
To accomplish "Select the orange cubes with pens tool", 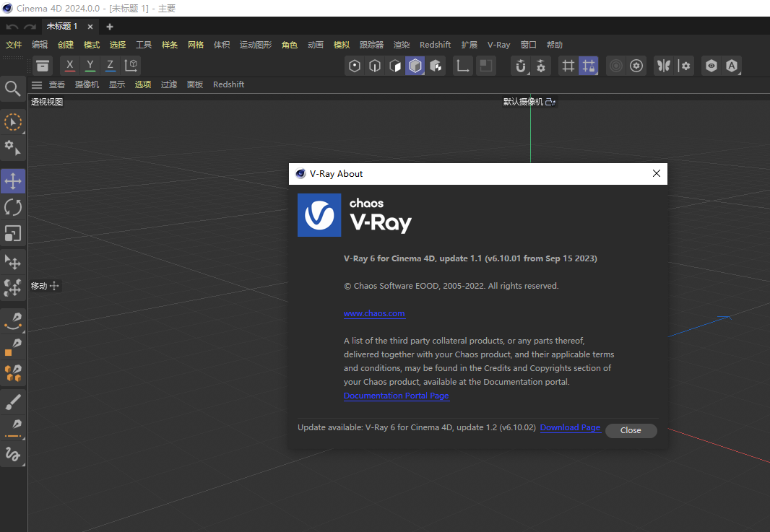I will [x=13, y=373].
